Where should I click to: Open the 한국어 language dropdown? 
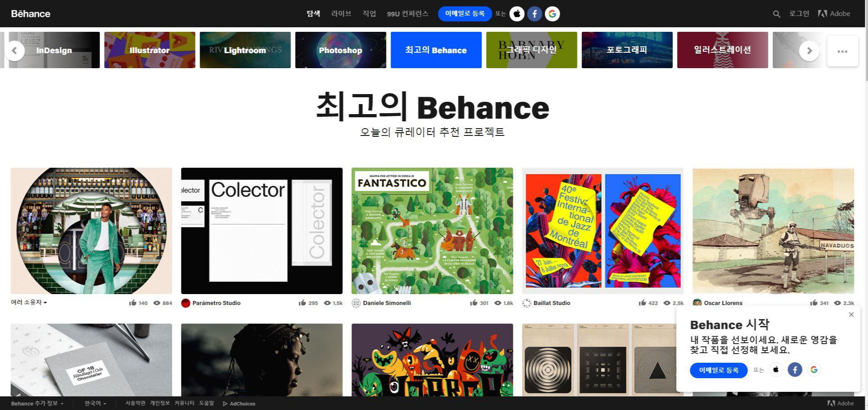(95, 404)
